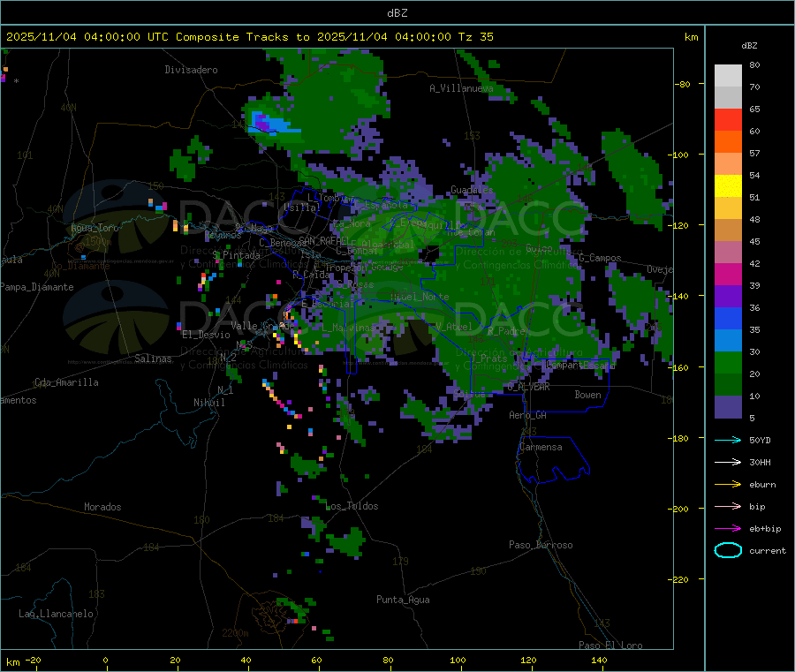Click the R_Padre map label
795x672 pixels.
506,331
